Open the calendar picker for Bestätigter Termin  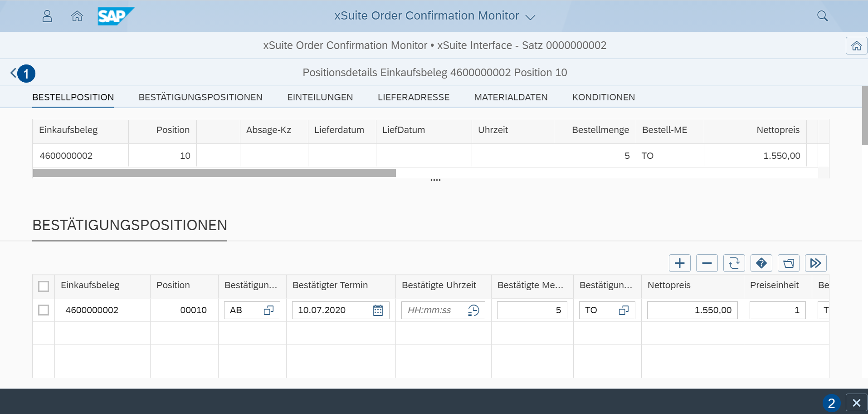pyautogui.click(x=378, y=310)
